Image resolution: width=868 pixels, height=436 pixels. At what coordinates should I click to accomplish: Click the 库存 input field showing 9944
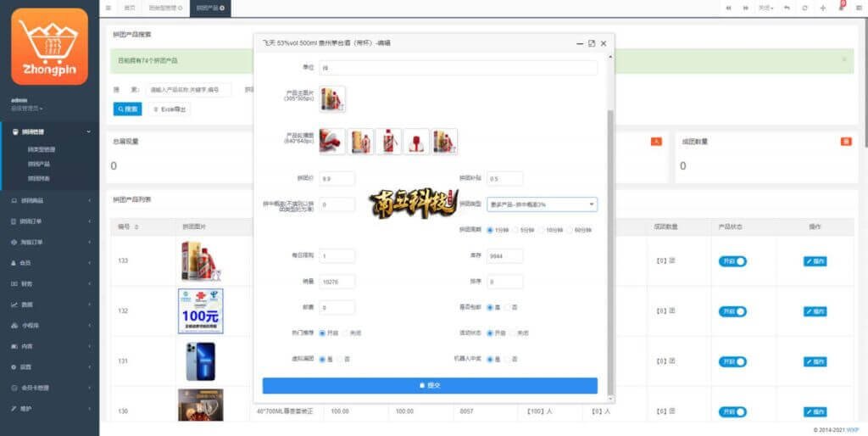point(504,255)
